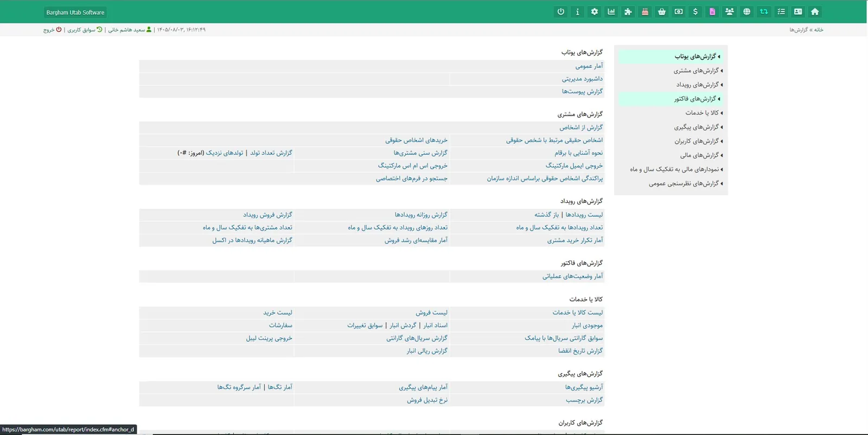Select the globe icon in the toolbar
This screenshot has width=868, height=435.
[x=747, y=12]
